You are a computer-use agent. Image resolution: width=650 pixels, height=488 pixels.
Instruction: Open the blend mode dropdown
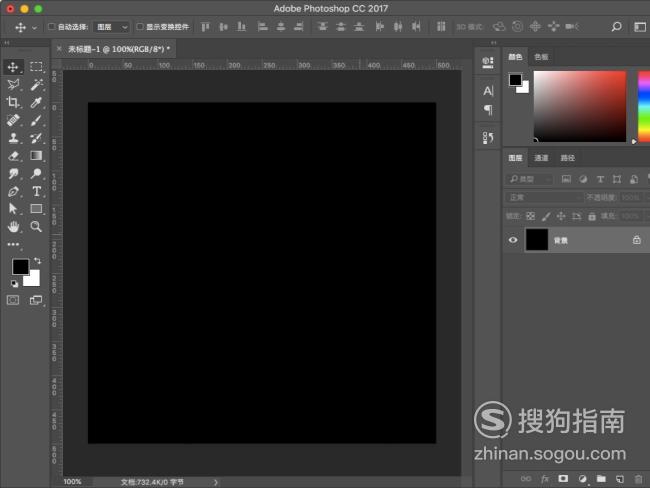(544, 197)
